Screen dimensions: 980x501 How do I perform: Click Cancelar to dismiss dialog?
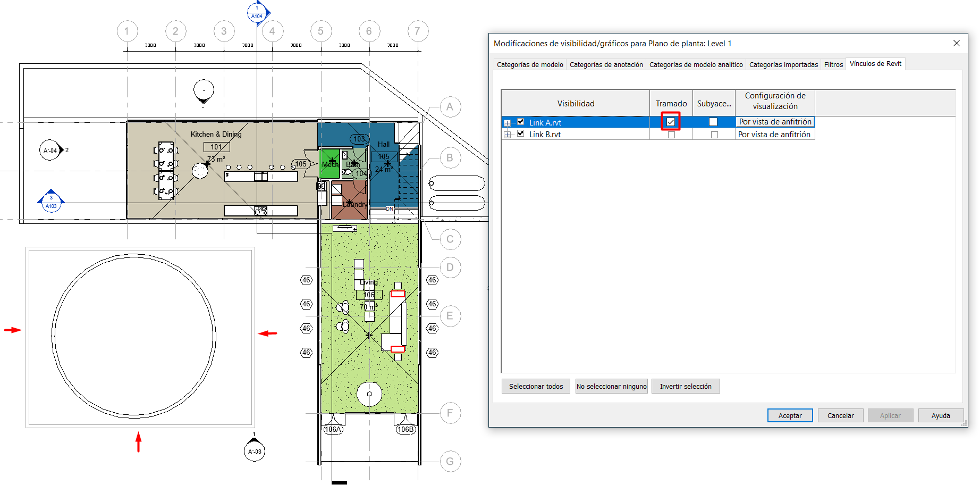tap(841, 415)
